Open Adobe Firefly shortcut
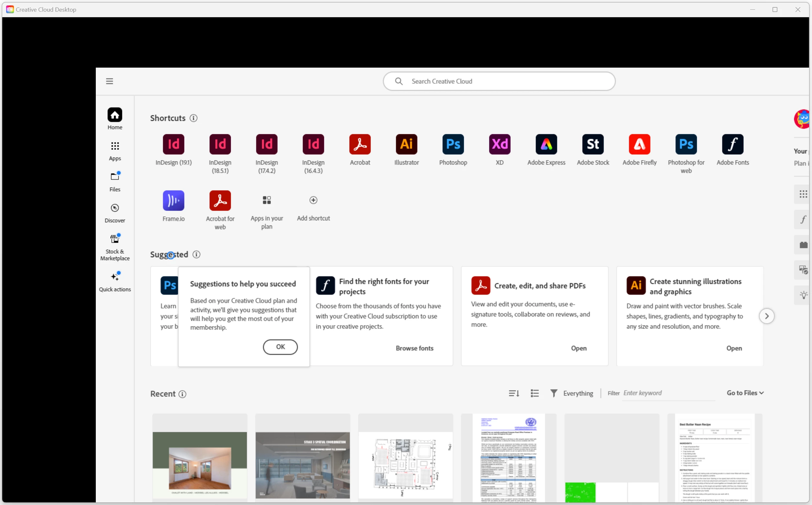 [639, 144]
